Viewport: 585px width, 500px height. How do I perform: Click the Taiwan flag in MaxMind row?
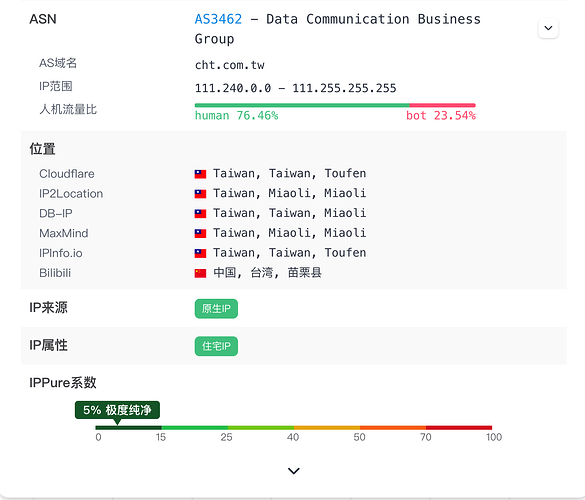pyautogui.click(x=200, y=234)
